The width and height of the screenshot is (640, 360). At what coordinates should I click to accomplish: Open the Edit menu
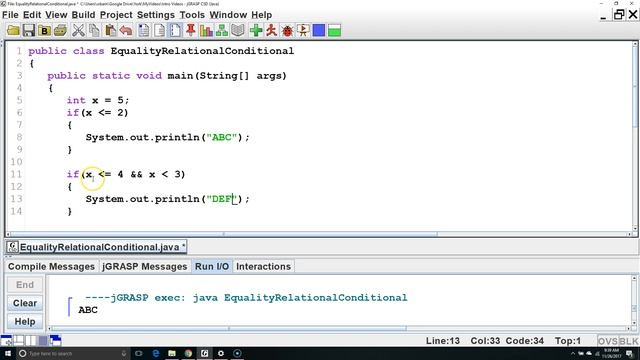point(32,15)
